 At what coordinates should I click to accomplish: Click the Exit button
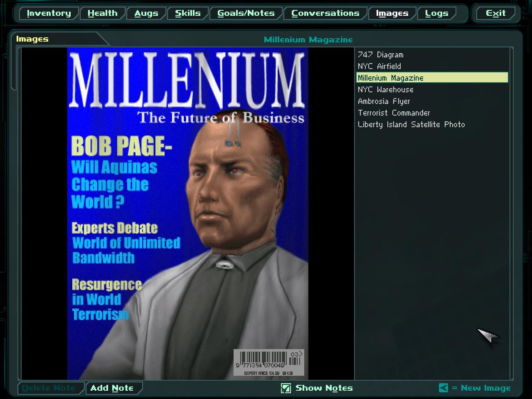(495, 13)
